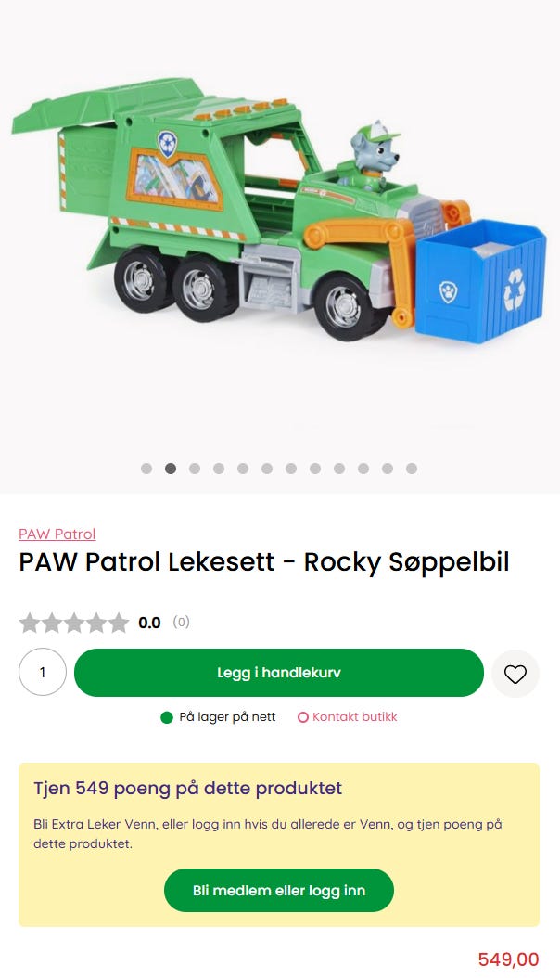Viewport: 560px width, 978px height.
Task: Jump to the fifth carousel dot
Action: (243, 469)
